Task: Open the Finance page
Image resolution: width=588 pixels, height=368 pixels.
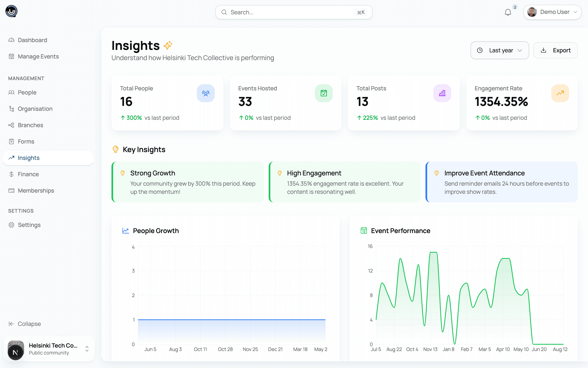Action: click(48, 174)
